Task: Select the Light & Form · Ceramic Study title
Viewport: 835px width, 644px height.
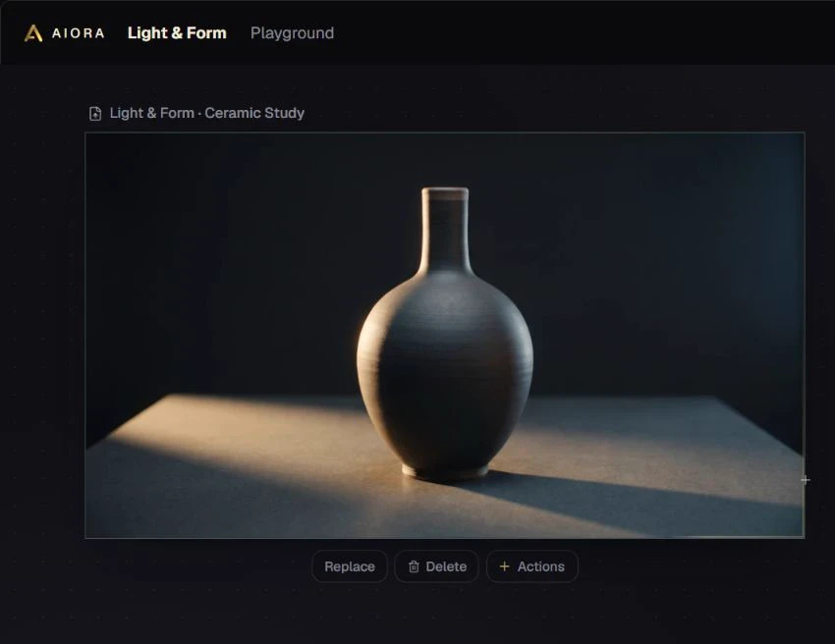Action: (206, 113)
